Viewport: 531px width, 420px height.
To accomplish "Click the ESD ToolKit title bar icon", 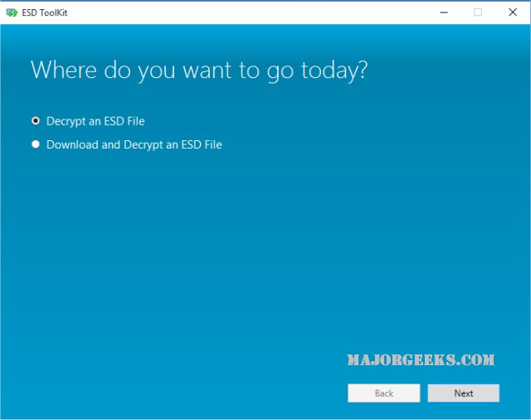I will pyautogui.click(x=12, y=13).
